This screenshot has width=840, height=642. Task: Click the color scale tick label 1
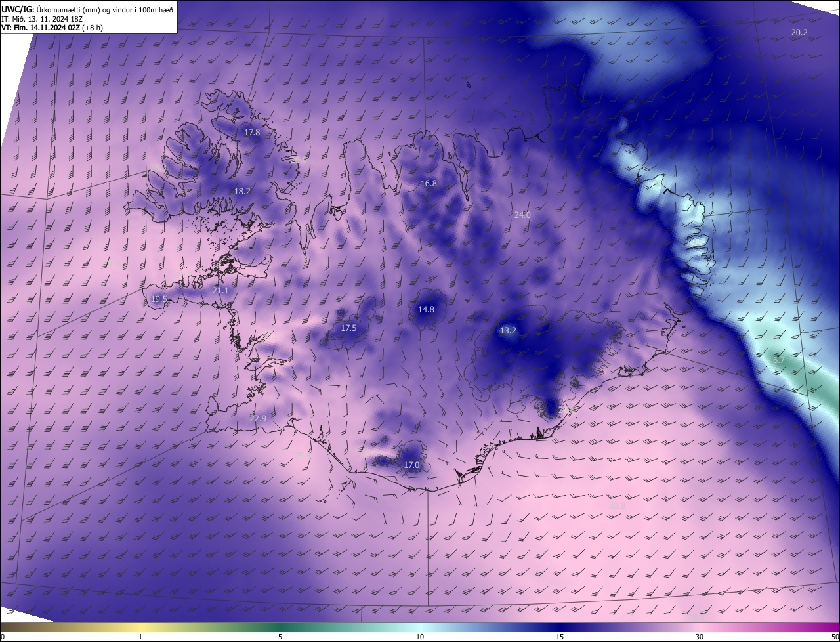tap(140, 637)
